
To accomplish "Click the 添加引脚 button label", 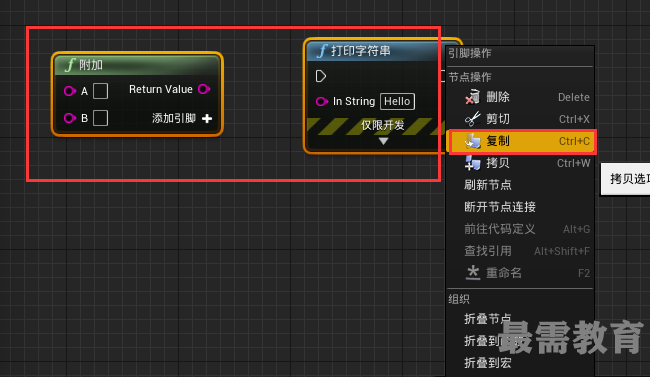I will point(174,119).
